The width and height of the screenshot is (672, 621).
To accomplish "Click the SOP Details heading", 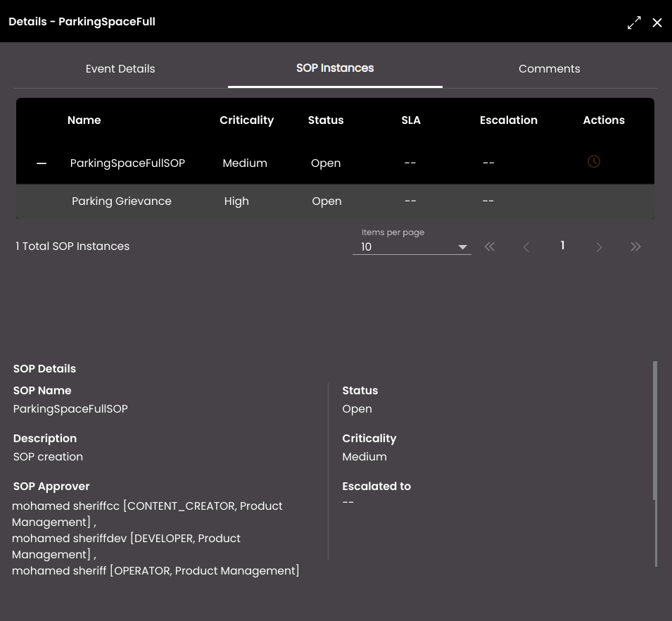I will (x=44, y=369).
